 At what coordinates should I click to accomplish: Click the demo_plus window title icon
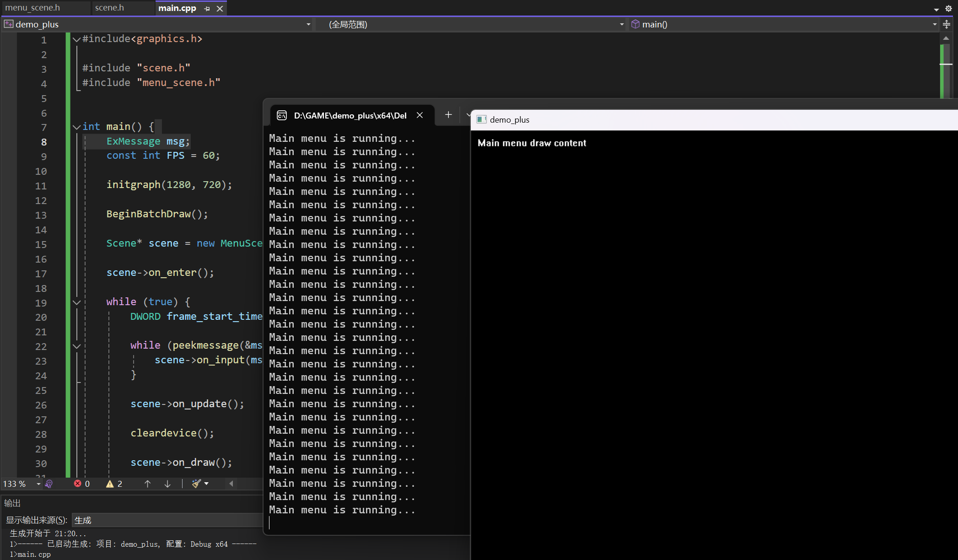[x=481, y=119]
